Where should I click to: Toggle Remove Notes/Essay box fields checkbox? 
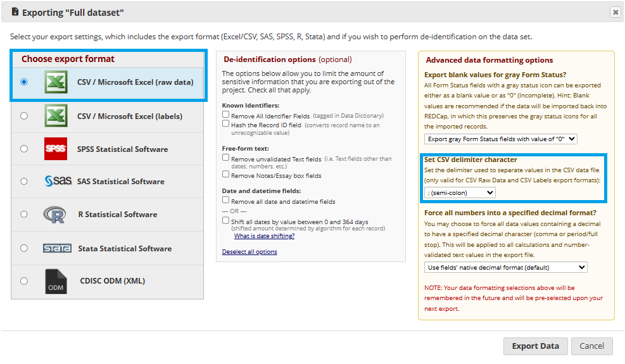point(226,174)
